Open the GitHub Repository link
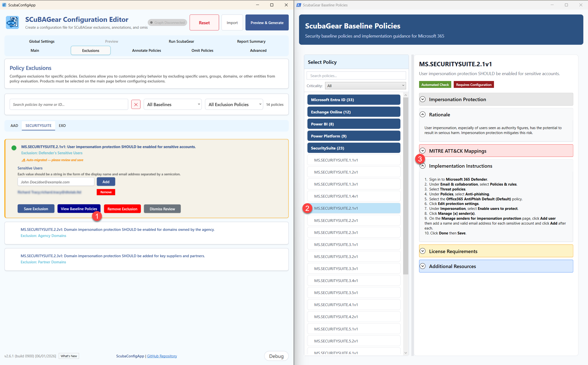588x365 pixels. (162, 356)
